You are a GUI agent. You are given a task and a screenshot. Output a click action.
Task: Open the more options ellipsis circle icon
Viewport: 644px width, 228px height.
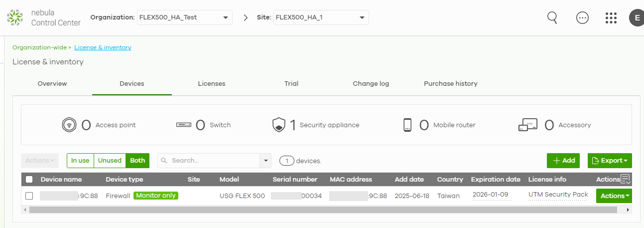tap(582, 17)
